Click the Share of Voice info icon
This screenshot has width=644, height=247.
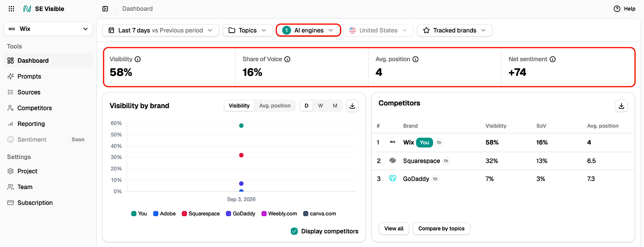[x=287, y=59]
